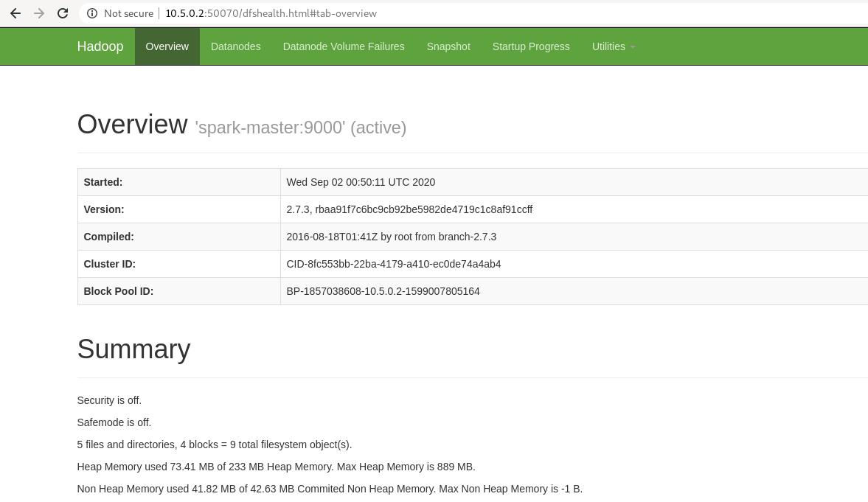Open the Datanodes tab
The width and height of the screenshot is (868, 502).
(236, 46)
